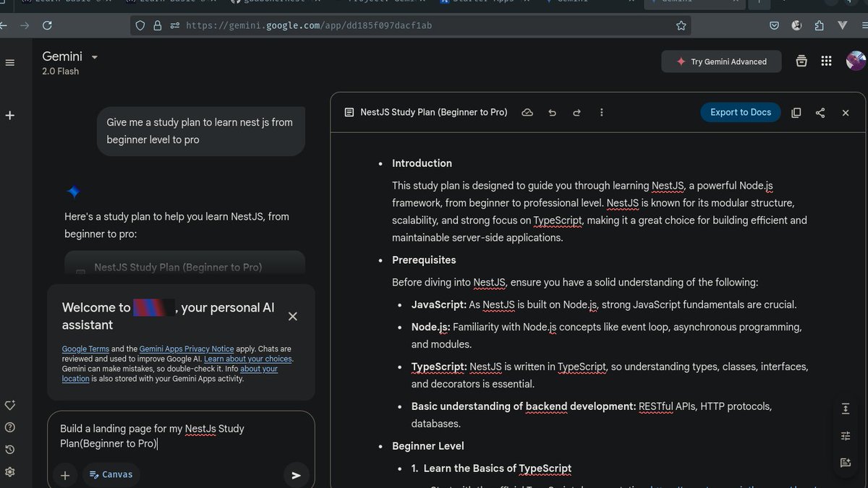Click Try Gemini Advanced button
The height and width of the screenshot is (488, 868).
point(721,61)
